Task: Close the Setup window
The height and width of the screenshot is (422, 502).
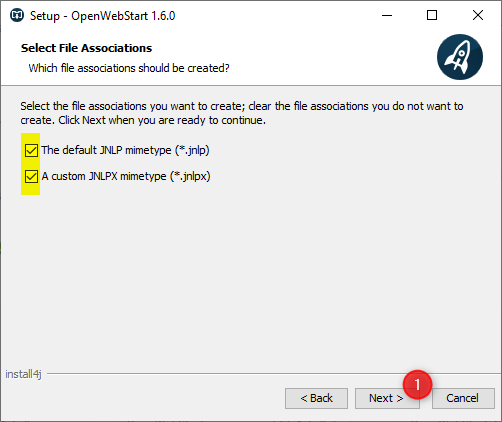Action: (x=478, y=15)
